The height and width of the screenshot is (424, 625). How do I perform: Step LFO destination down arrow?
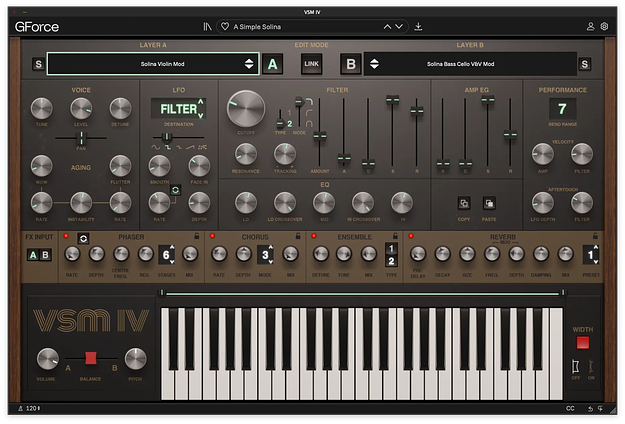coord(200,116)
